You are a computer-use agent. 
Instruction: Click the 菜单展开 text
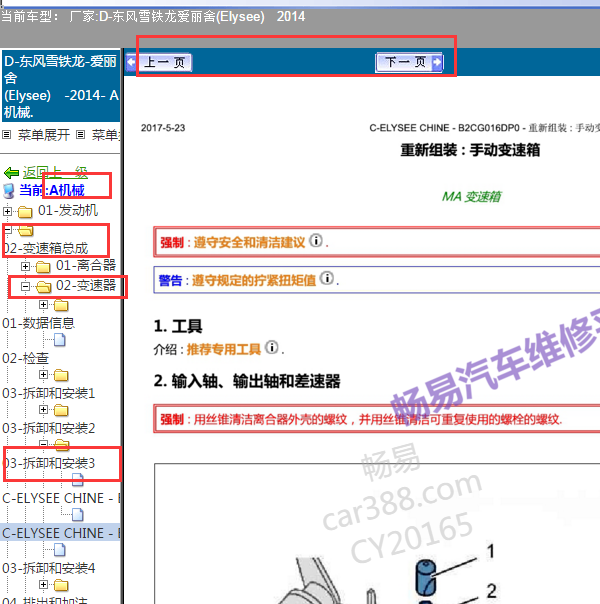[x=44, y=135]
